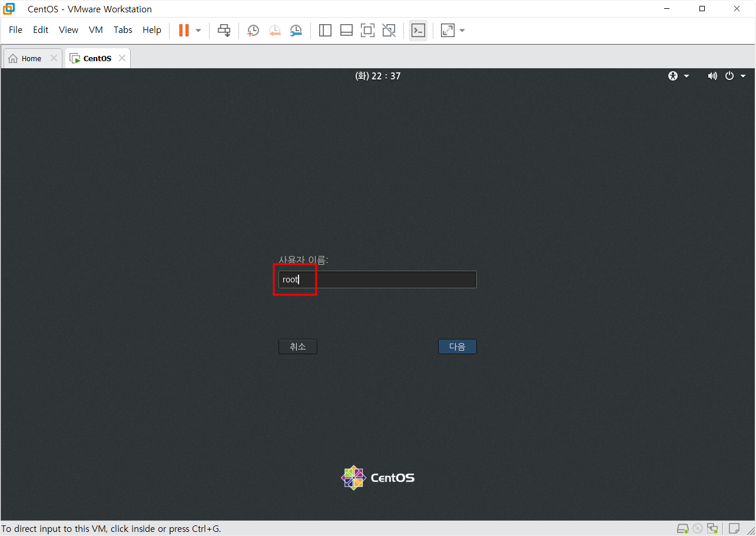Click the clock showing (화) 22 : 37

click(378, 76)
